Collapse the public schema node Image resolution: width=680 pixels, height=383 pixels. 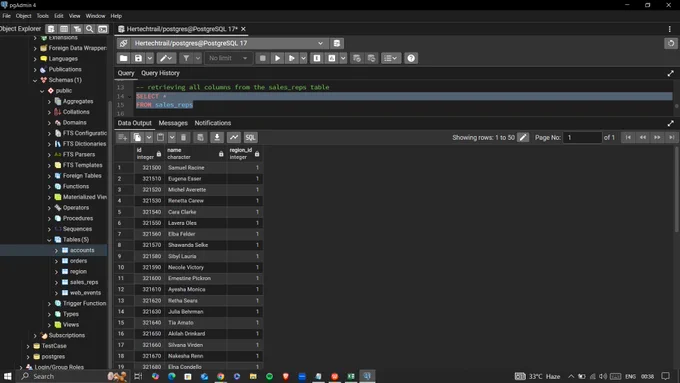42,91
